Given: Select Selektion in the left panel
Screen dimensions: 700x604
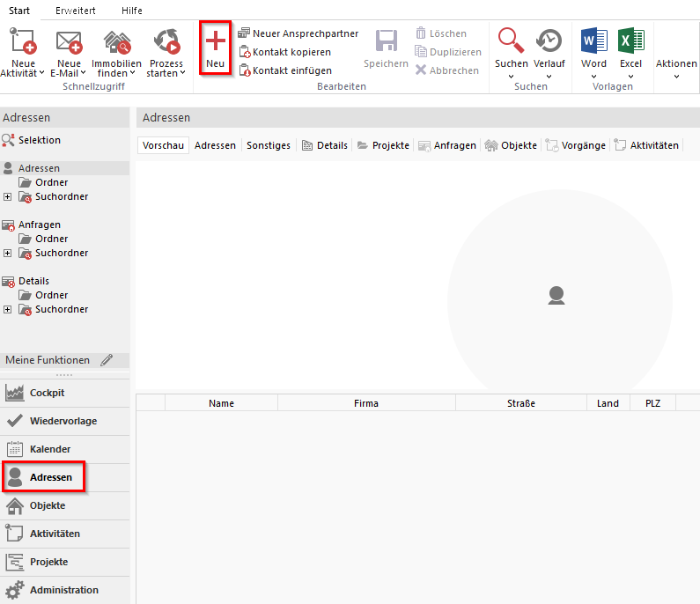Looking at the screenshot, I should pyautogui.click(x=39, y=140).
